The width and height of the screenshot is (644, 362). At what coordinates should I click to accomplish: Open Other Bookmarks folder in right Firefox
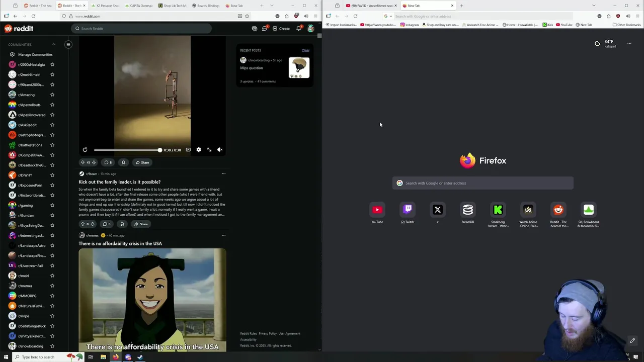pos(626,25)
